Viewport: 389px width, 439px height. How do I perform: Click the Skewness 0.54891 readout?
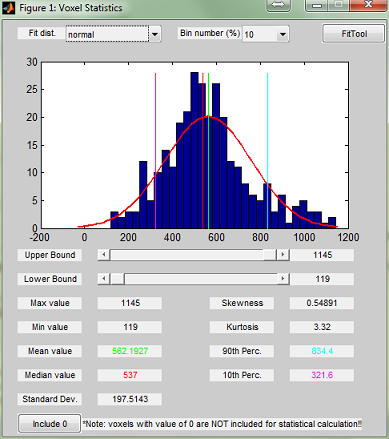322,303
